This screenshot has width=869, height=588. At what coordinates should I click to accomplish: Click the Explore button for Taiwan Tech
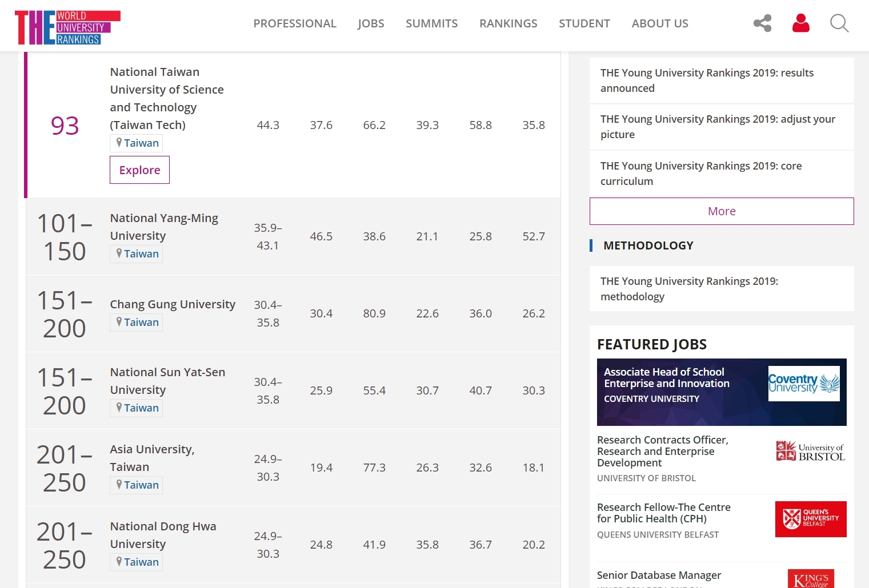(139, 170)
